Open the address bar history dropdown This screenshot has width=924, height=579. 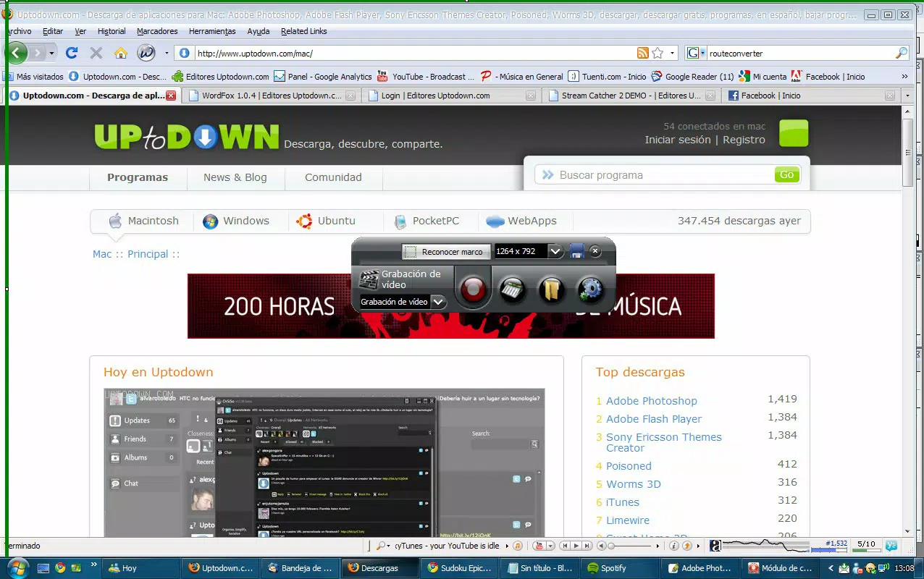click(x=672, y=54)
